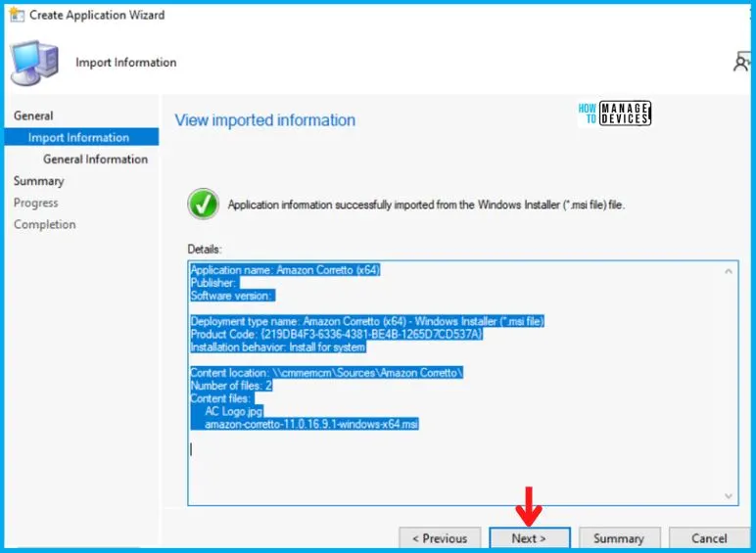Screen dimensions: 756x553
Task: Click the successfully imported status message
Action: pyautogui.click(x=426, y=205)
